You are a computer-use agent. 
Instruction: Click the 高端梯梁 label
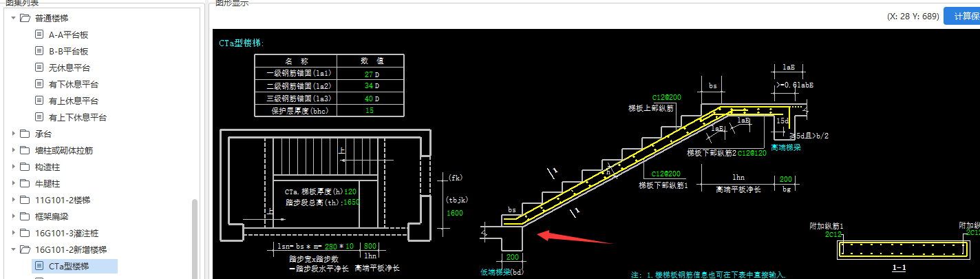click(787, 147)
